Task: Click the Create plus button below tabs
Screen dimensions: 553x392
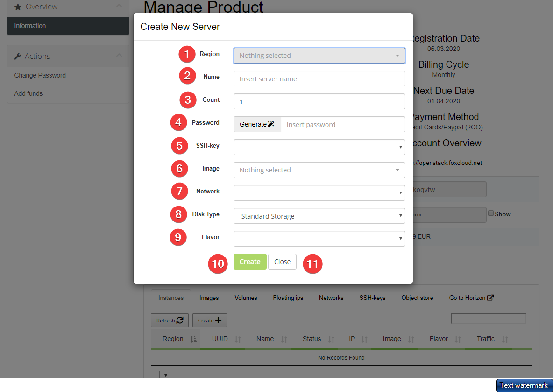Action: pyautogui.click(x=209, y=321)
